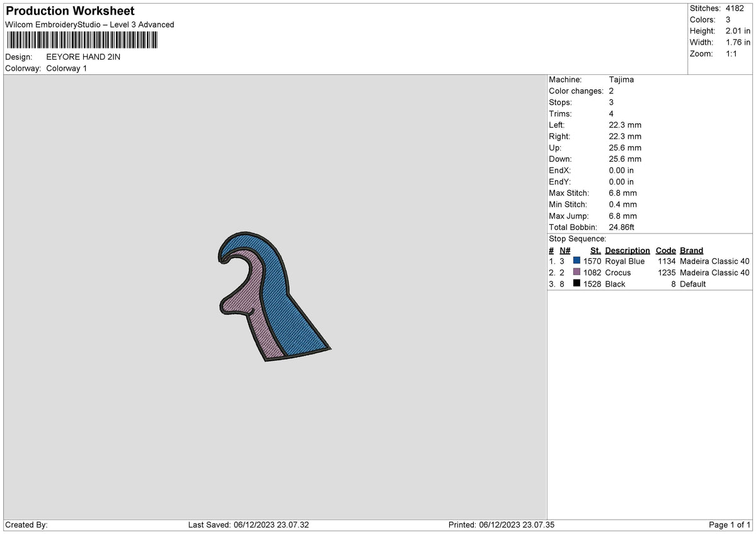
Task: Click the Crocus thread color swatch
Action: point(576,272)
